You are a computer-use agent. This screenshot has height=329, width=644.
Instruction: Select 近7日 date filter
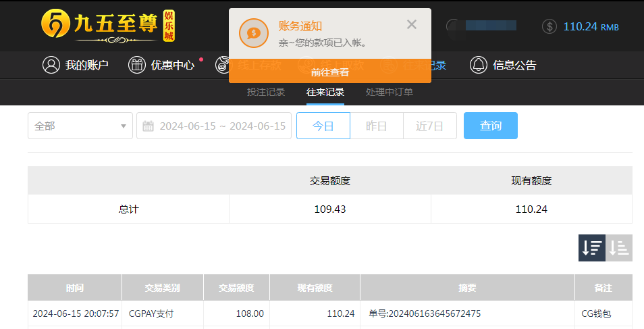(x=429, y=126)
